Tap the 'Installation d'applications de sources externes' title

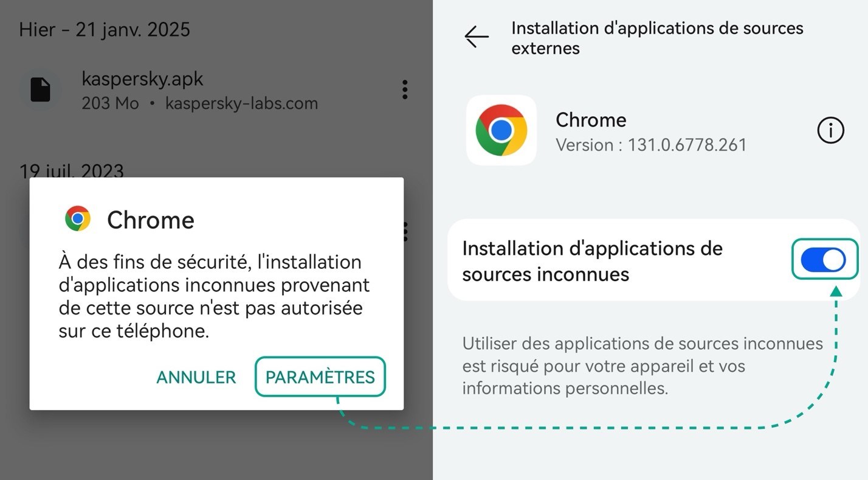[x=657, y=38]
